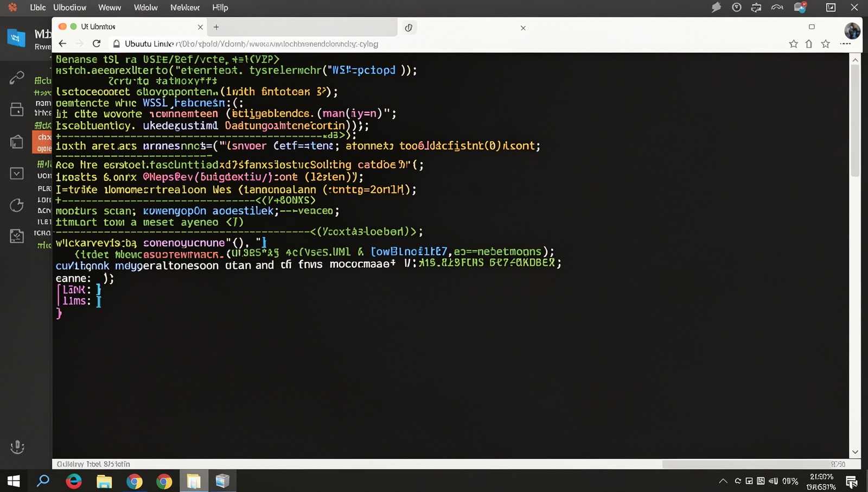Open the red-blue browser icon in taskbar
This screenshot has height=492, width=868.
coord(74,481)
